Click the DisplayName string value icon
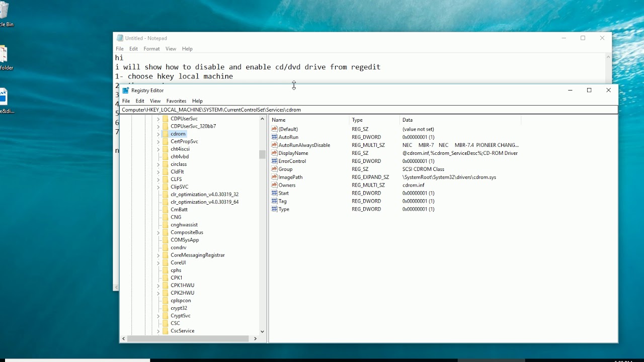The height and width of the screenshot is (362, 644). click(x=274, y=153)
